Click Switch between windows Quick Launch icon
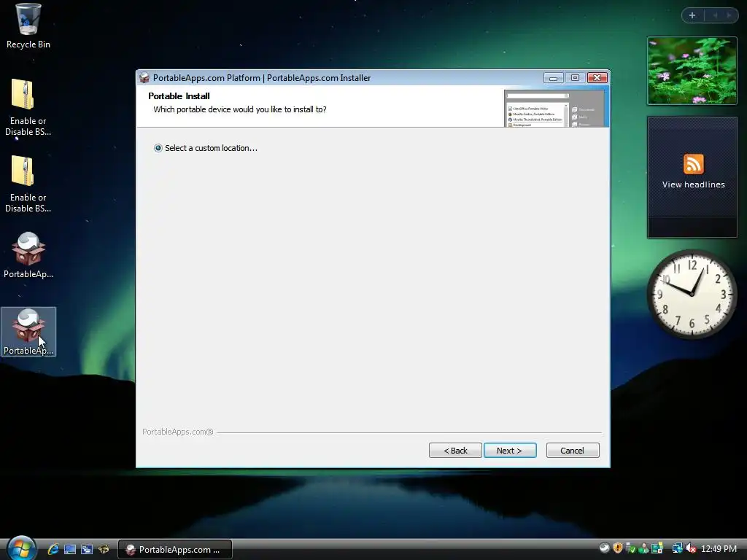 [x=87, y=549]
